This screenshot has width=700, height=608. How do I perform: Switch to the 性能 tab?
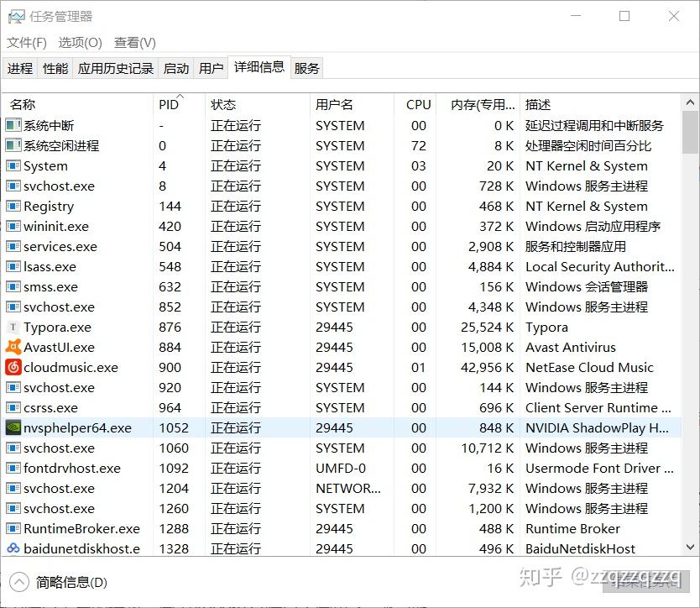tap(55, 68)
